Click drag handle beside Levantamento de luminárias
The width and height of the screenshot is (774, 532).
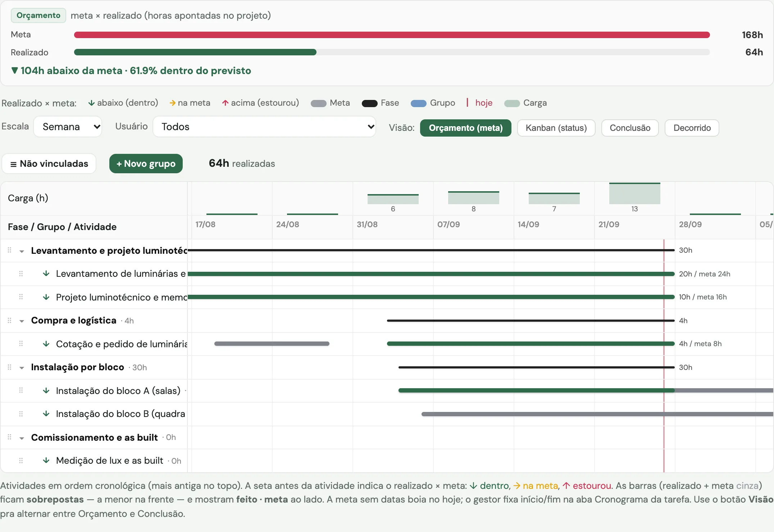pos(21,274)
